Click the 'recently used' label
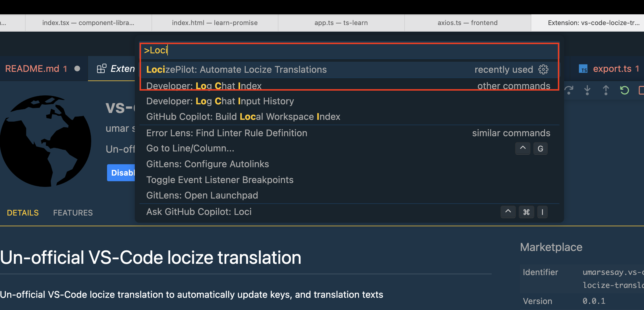Screen dimensions: 644x310 pyautogui.click(x=504, y=69)
